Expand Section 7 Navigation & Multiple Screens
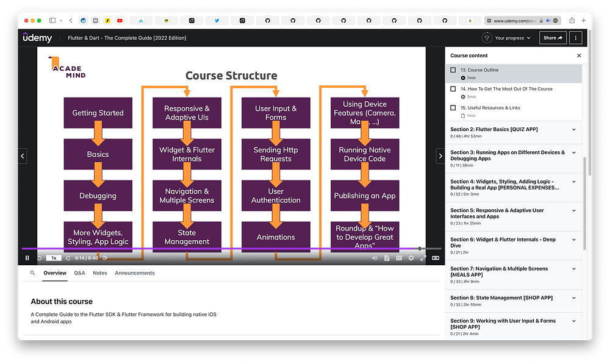 click(574, 269)
